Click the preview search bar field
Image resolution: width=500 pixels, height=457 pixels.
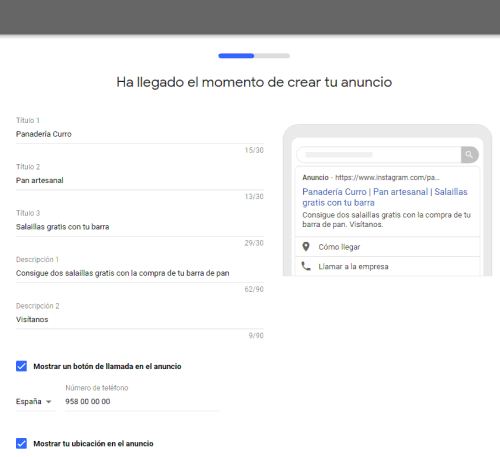[x=379, y=155]
